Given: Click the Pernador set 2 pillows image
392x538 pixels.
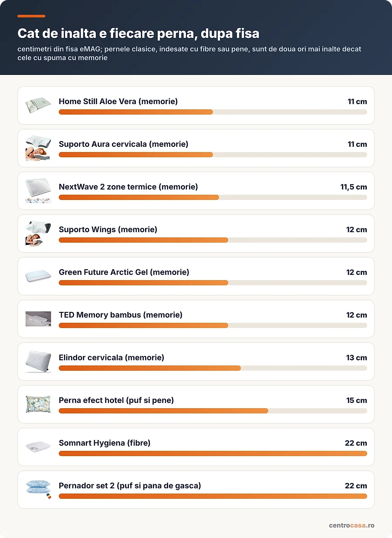Looking at the screenshot, I should (x=38, y=490).
